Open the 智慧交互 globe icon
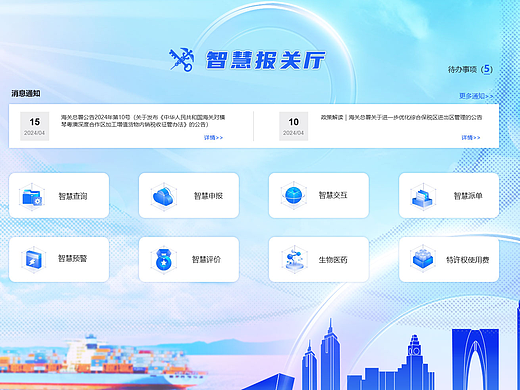 pyautogui.click(x=293, y=195)
